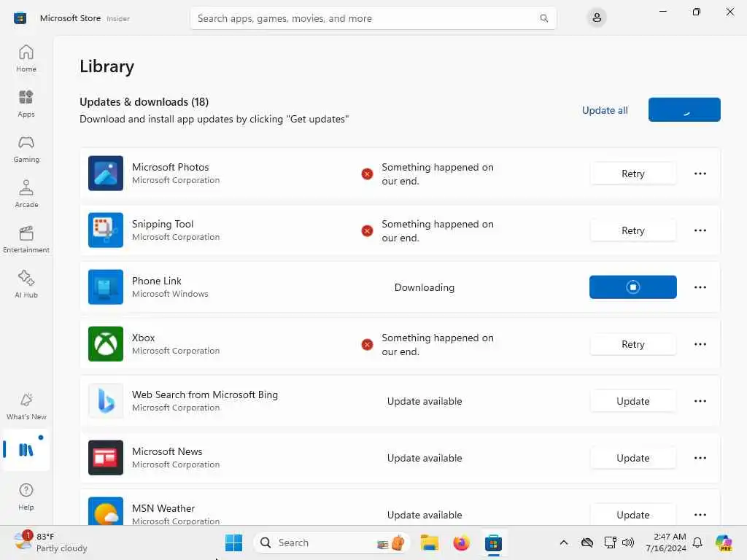This screenshot has width=747, height=560.
Task: Open the clock and date flyout
Action: [665, 542]
